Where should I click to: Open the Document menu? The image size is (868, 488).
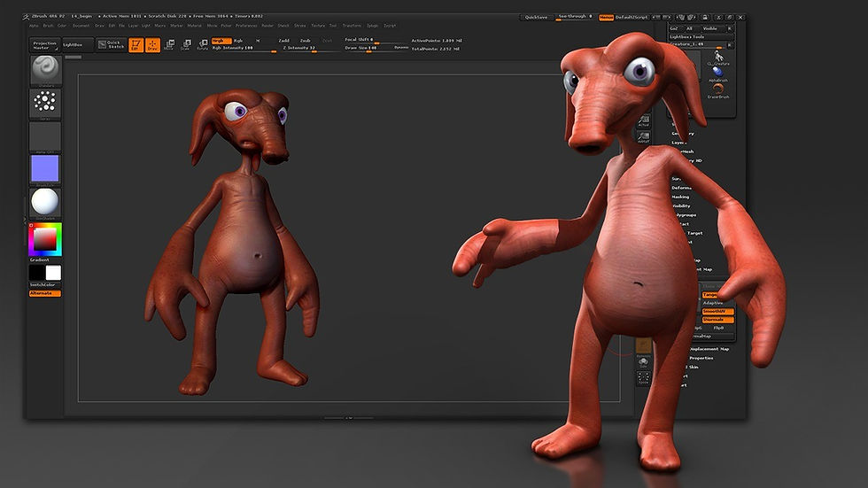[x=81, y=26]
